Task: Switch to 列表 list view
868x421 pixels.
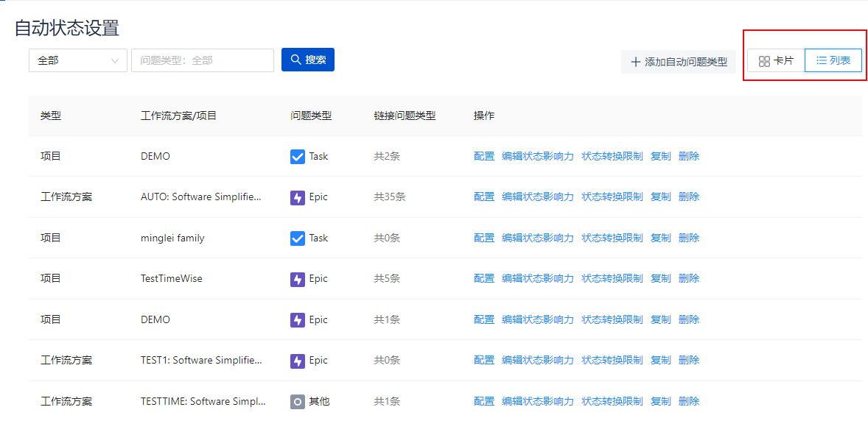Action: (833, 61)
